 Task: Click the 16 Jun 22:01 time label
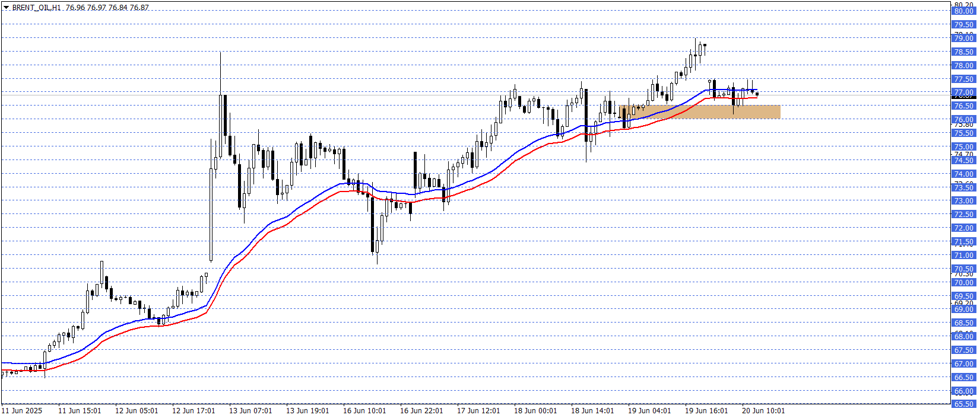click(x=421, y=411)
